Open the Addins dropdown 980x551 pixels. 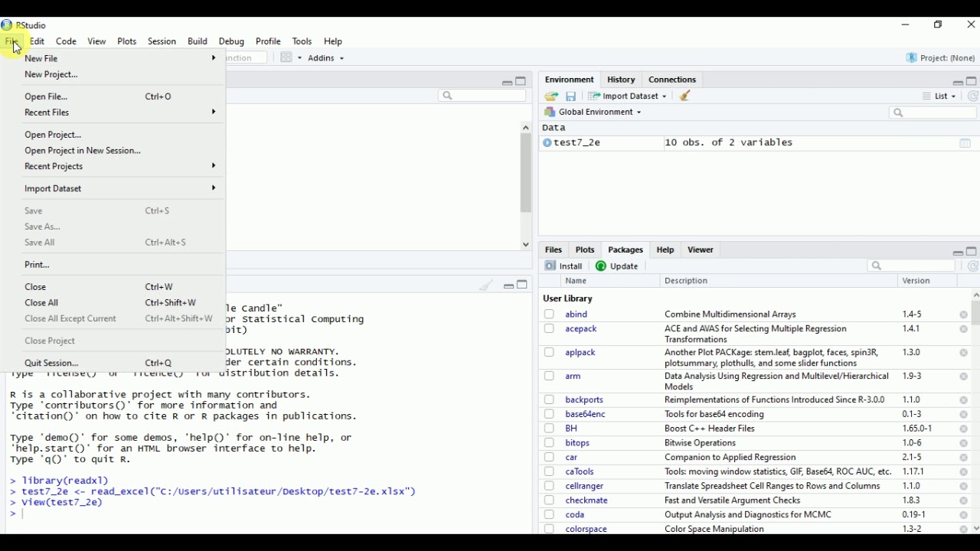tap(327, 59)
